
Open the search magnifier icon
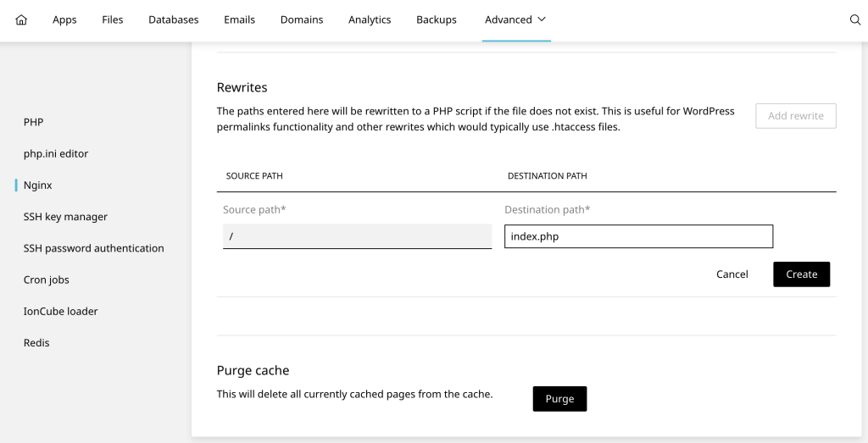click(x=854, y=20)
